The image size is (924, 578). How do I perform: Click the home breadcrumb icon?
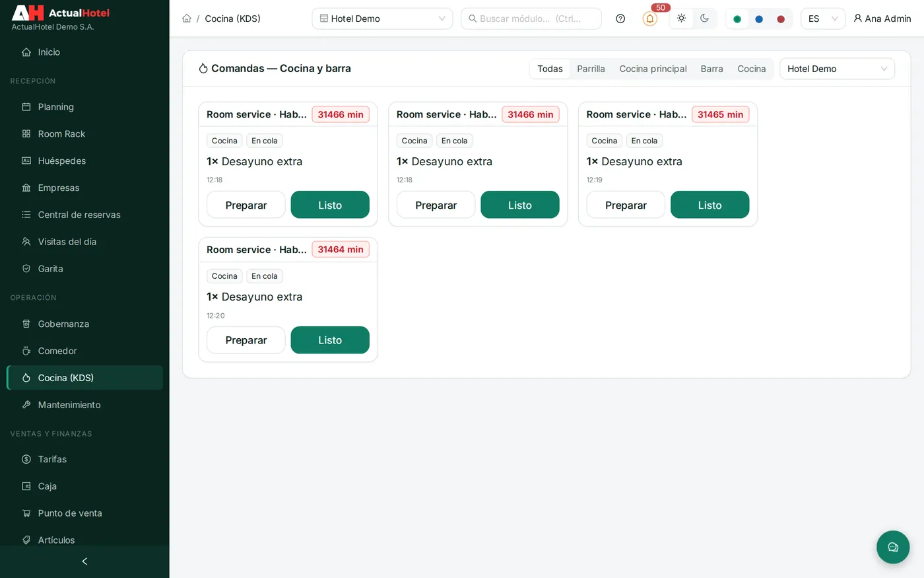pyautogui.click(x=187, y=18)
